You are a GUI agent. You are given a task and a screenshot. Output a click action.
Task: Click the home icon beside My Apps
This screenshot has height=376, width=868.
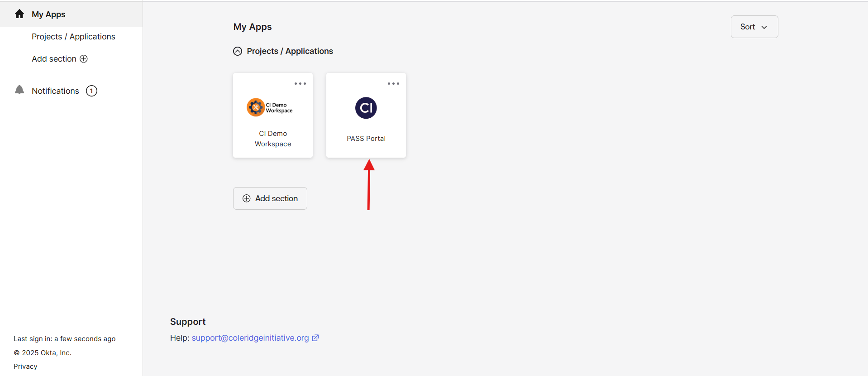click(x=19, y=14)
